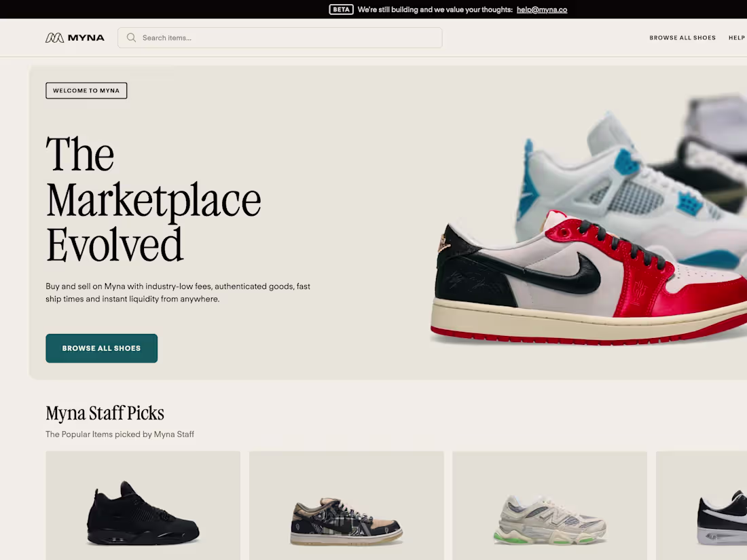Click the Myna logo in the header
The height and width of the screenshot is (560, 747).
tap(75, 37)
